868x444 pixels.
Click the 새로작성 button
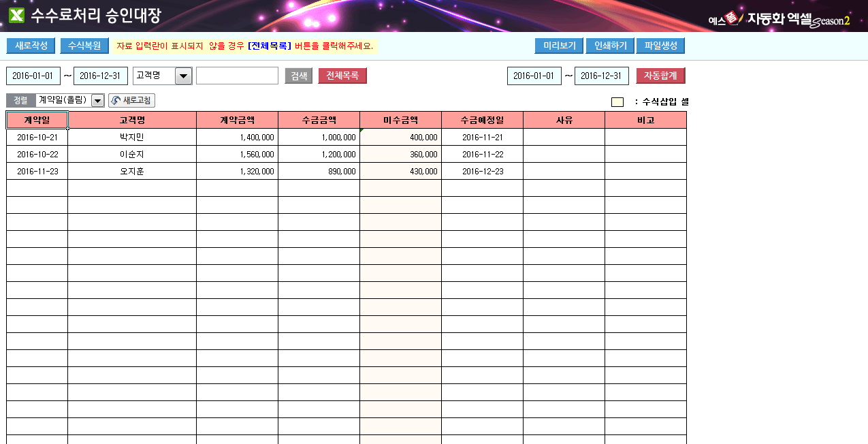pyautogui.click(x=31, y=46)
